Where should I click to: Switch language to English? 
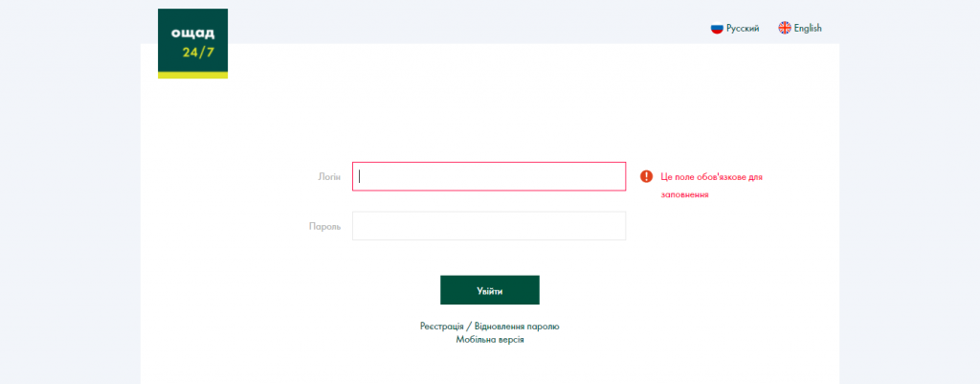pos(808,28)
